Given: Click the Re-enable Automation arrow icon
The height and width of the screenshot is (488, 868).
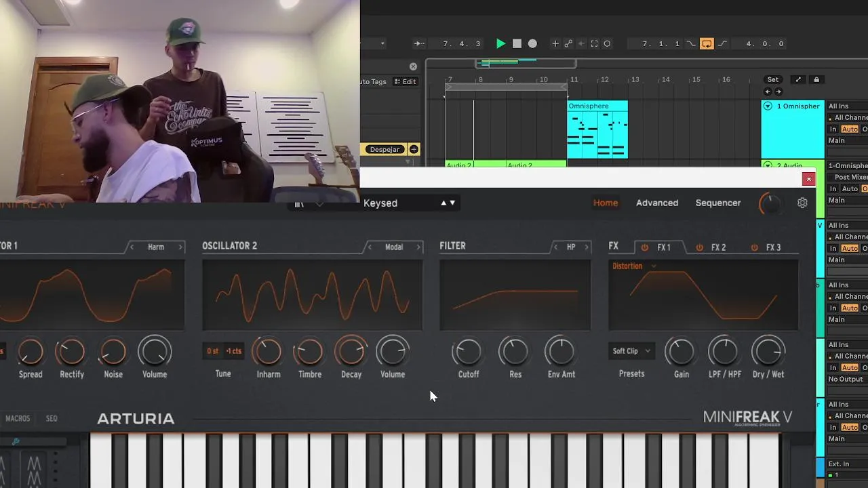Looking at the screenshot, I should coord(581,43).
